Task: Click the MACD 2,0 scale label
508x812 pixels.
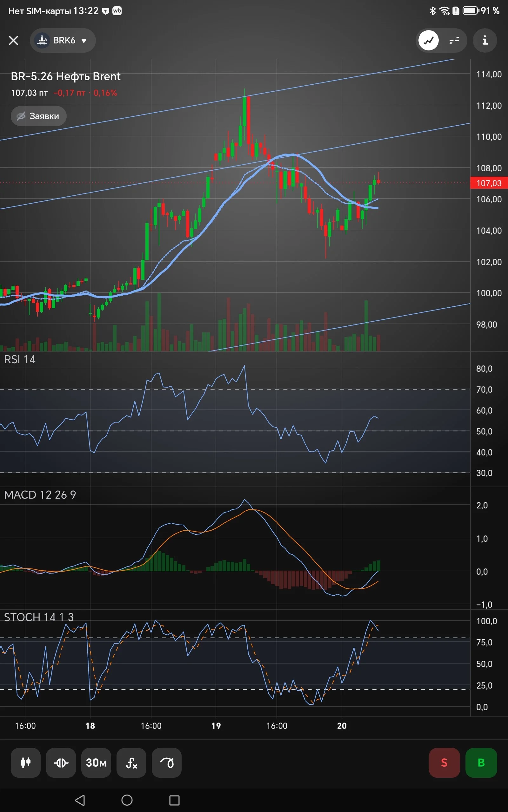Action: 482,505
